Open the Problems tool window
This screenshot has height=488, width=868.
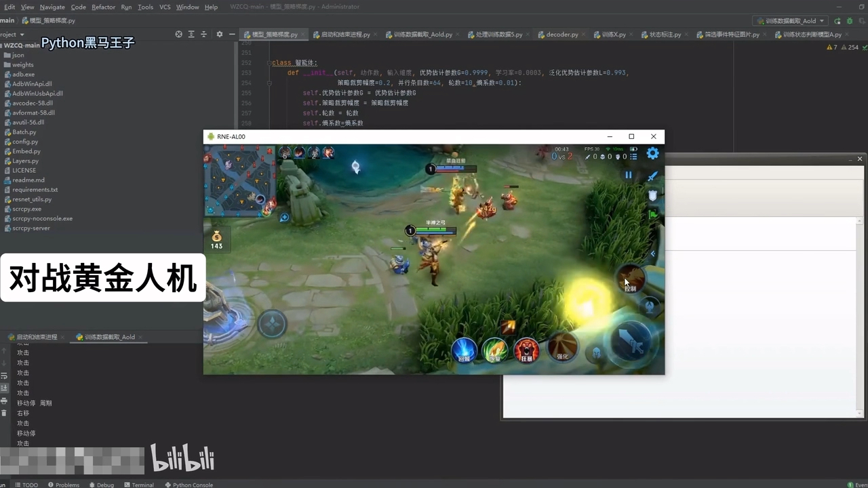click(63, 485)
